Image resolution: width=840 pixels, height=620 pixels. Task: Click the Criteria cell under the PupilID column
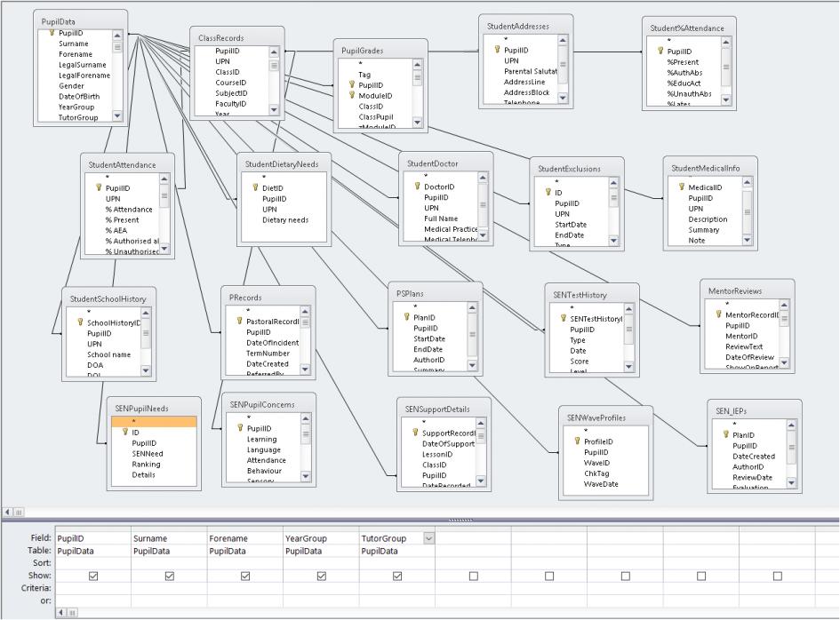click(93, 588)
